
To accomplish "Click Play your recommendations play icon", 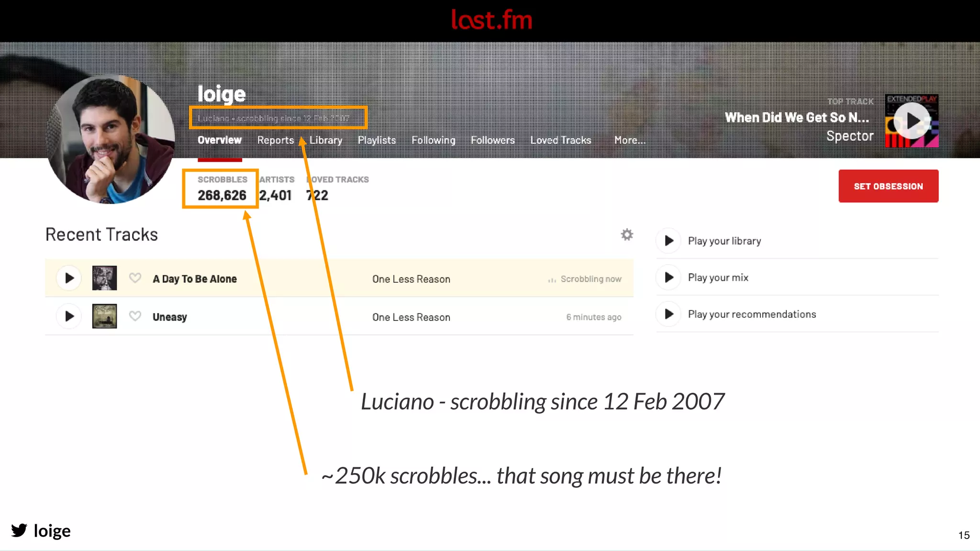I will pos(669,314).
